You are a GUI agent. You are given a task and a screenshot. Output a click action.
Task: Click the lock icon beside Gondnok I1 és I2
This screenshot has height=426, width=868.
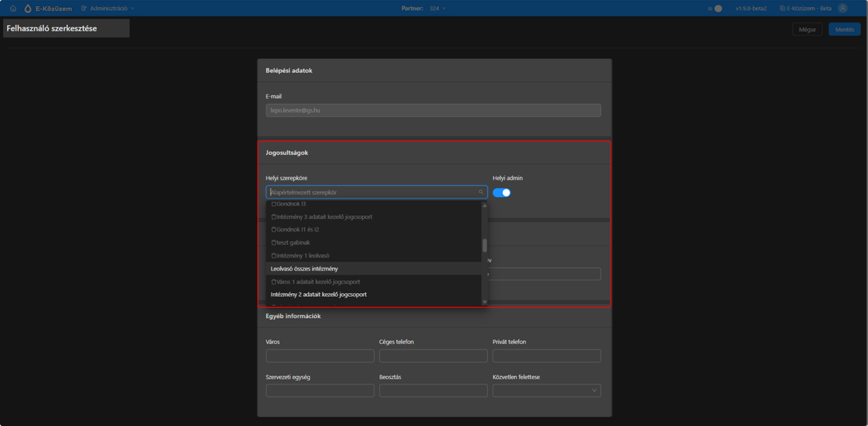[x=274, y=229]
